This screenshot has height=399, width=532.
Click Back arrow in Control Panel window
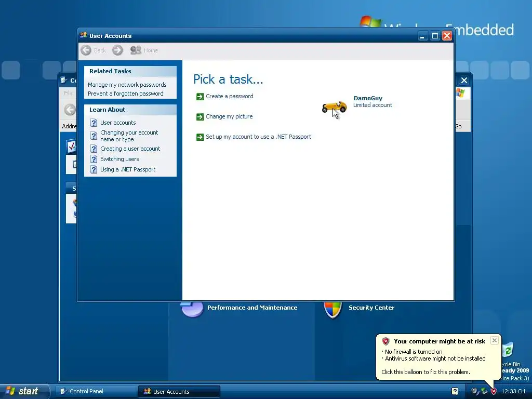tap(70, 110)
